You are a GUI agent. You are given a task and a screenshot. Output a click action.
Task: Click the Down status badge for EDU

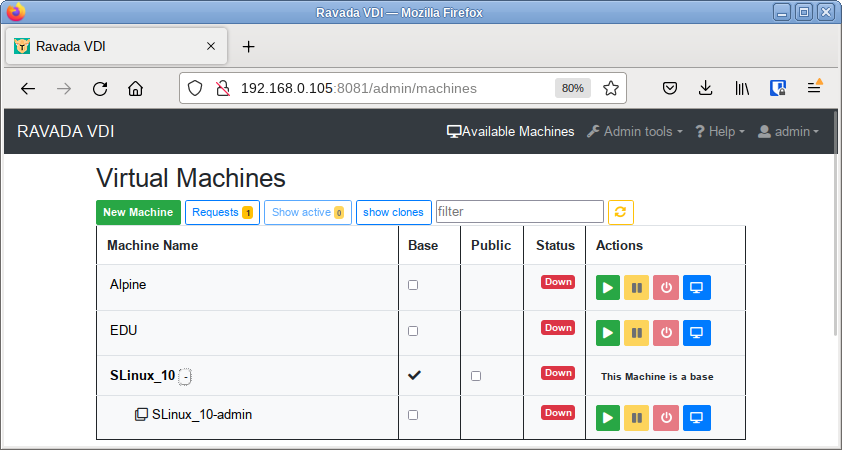558,328
